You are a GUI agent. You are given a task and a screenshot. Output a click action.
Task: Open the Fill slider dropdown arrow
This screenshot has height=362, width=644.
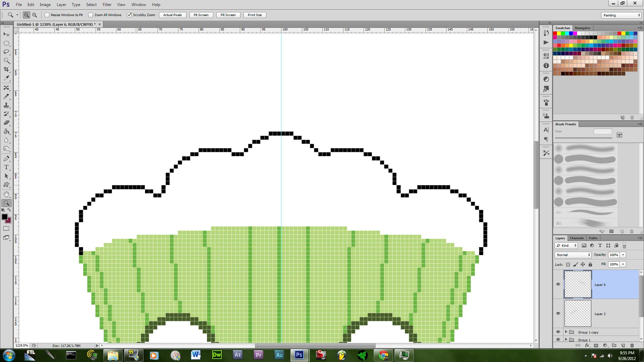(623, 264)
